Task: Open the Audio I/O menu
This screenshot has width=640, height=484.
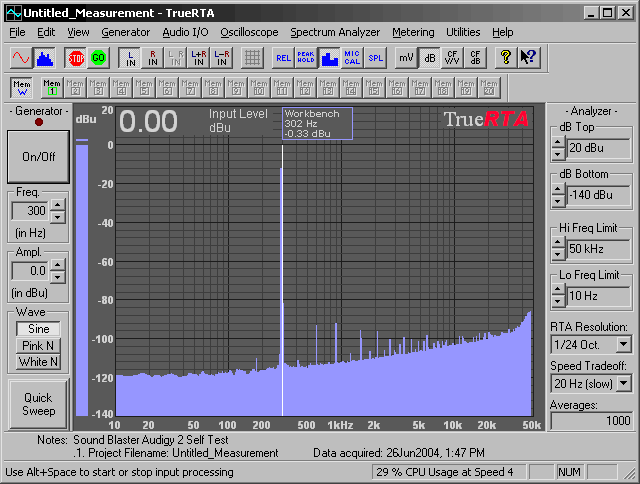Action: pos(185,32)
